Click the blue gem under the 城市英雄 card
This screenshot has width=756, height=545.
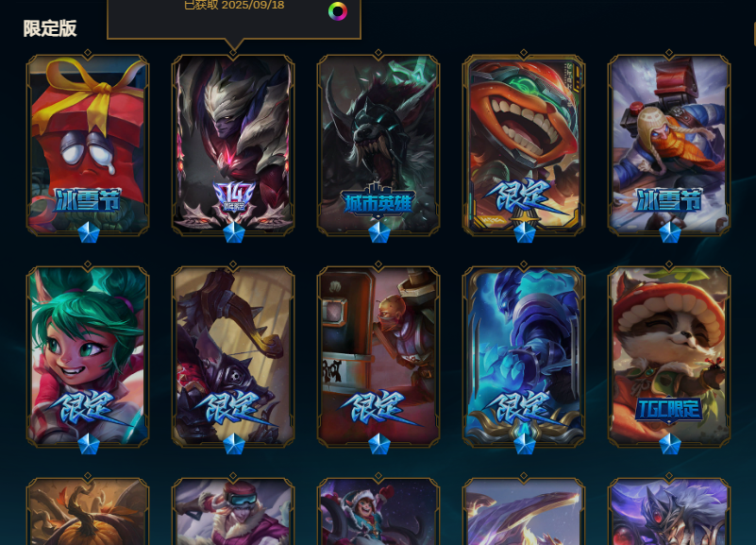tap(379, 232)
